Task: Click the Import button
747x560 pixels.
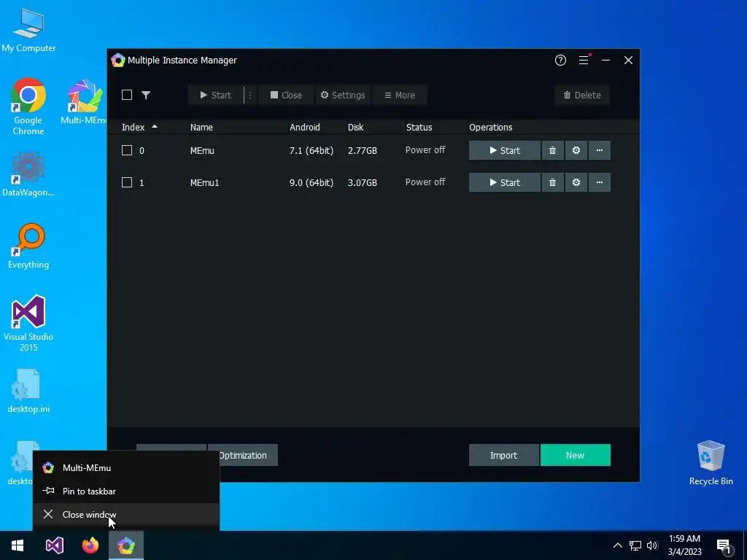Action: pyautogui.click(x=503, y=455)
